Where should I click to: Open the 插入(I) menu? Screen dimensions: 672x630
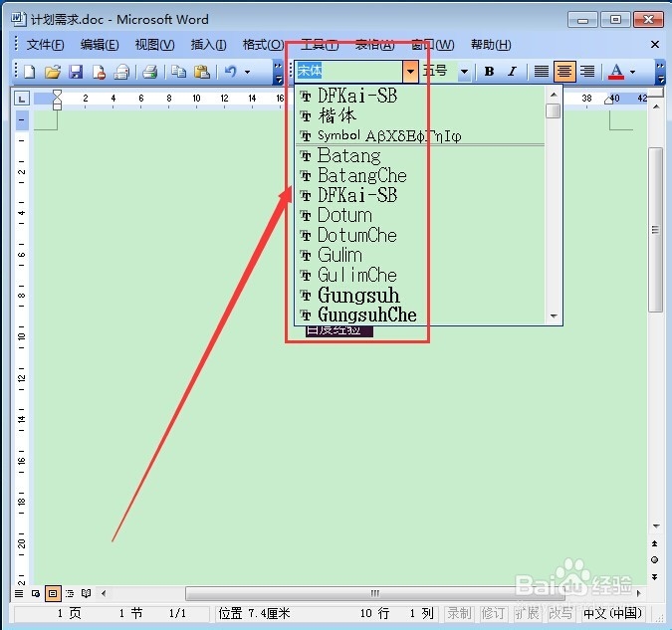point(208,45)
